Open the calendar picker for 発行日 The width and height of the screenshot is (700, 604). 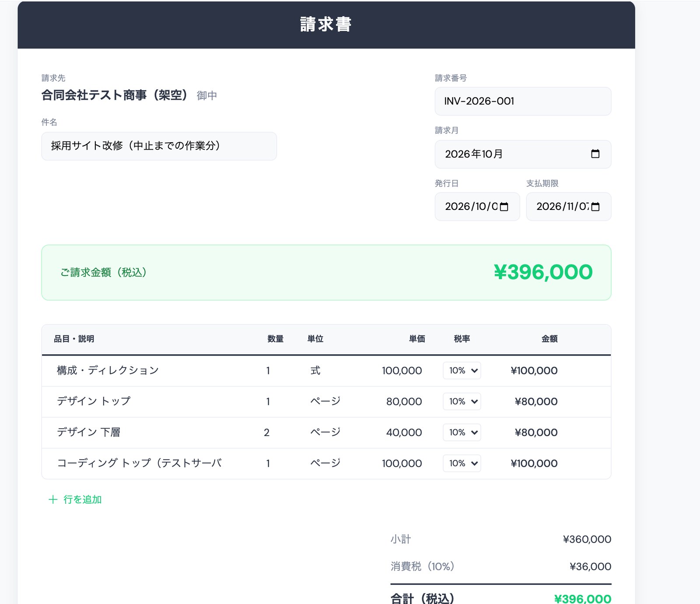coord(504,206)
